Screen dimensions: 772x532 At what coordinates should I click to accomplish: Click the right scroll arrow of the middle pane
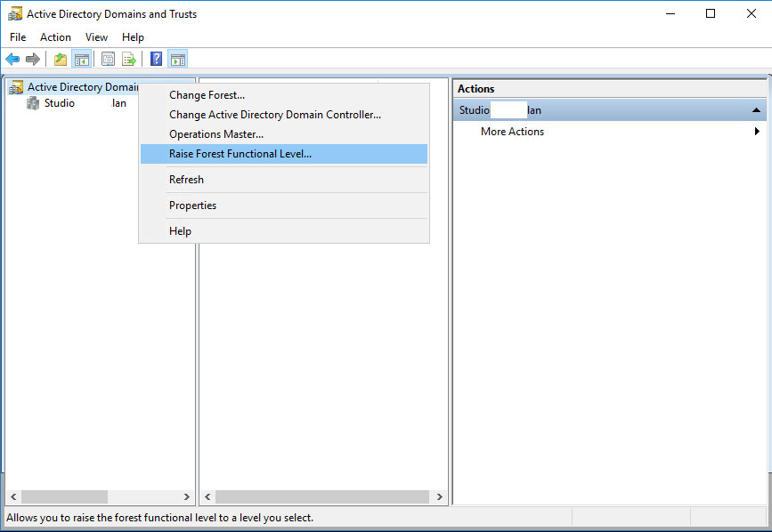pos(440,496)
